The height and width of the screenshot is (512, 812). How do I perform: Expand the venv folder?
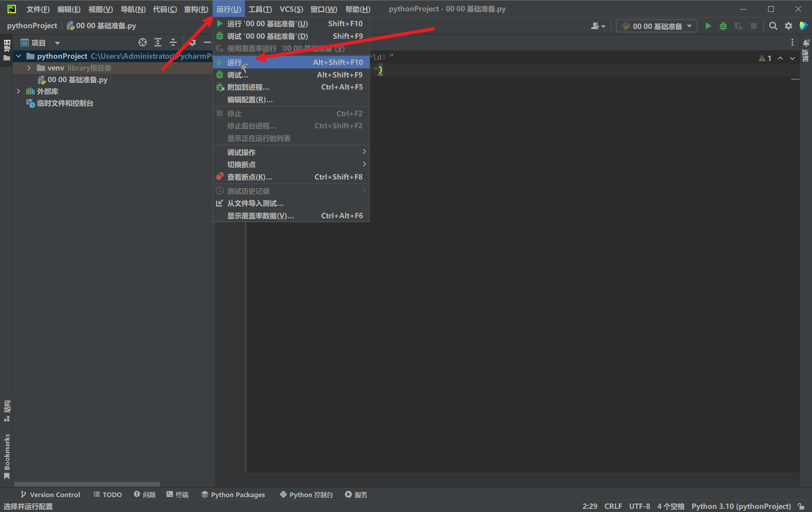(x=29, y=68)
